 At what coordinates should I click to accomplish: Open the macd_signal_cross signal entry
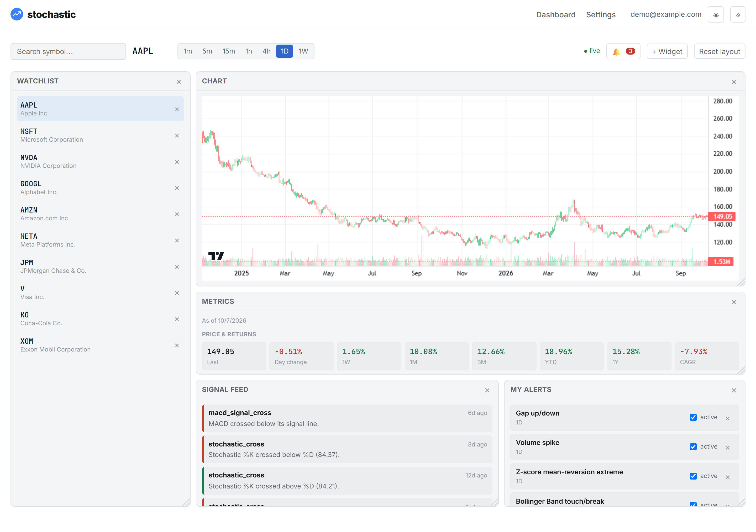[347, 418]
